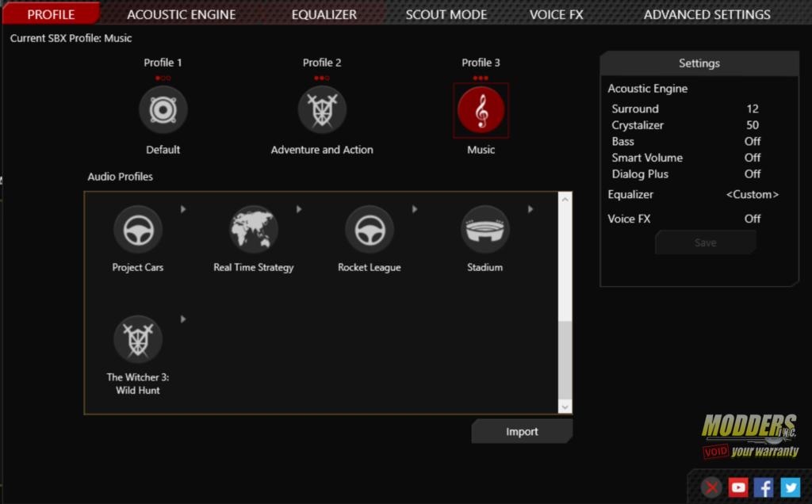Viewport: 812px width, 504px height.
Task: Open the Equalizer tab
Action: (324, 14)
